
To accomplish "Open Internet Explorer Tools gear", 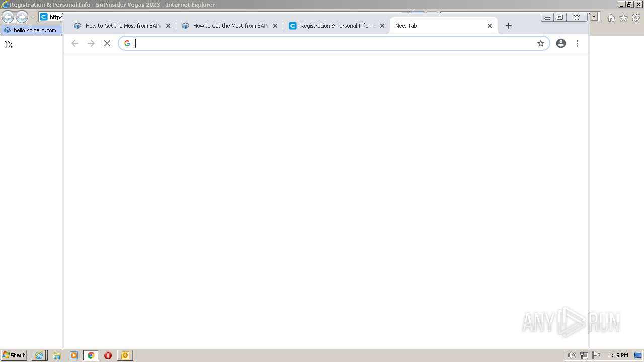I will click(636, 18).
